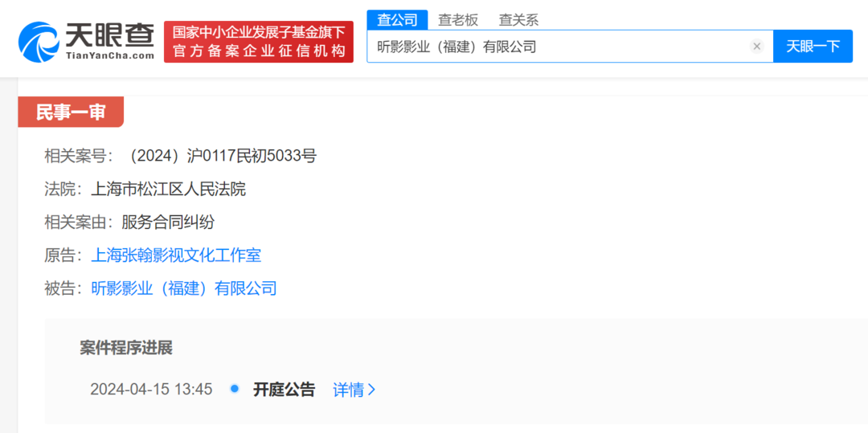Screen dimensions: 868x433
Task: Switch to the 查老板 tab
Action: [x=458, y=20]
